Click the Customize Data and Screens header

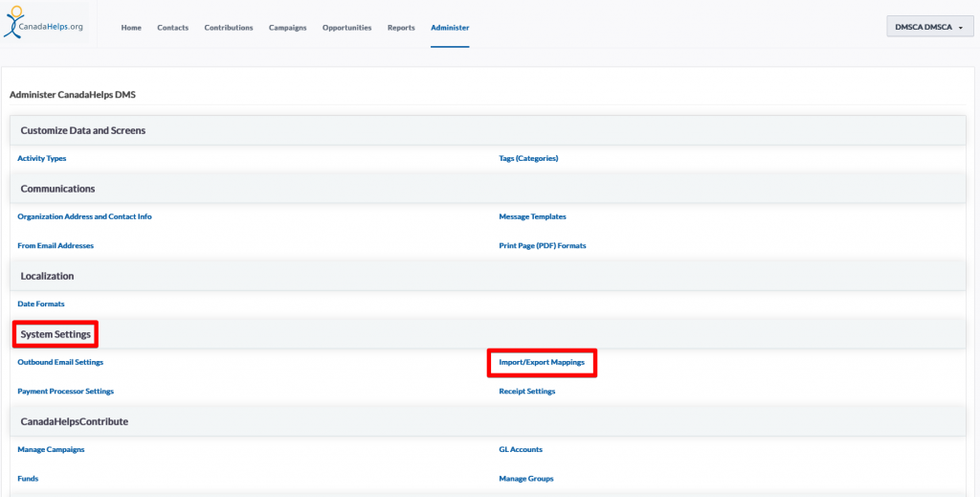tap(487, 130)
